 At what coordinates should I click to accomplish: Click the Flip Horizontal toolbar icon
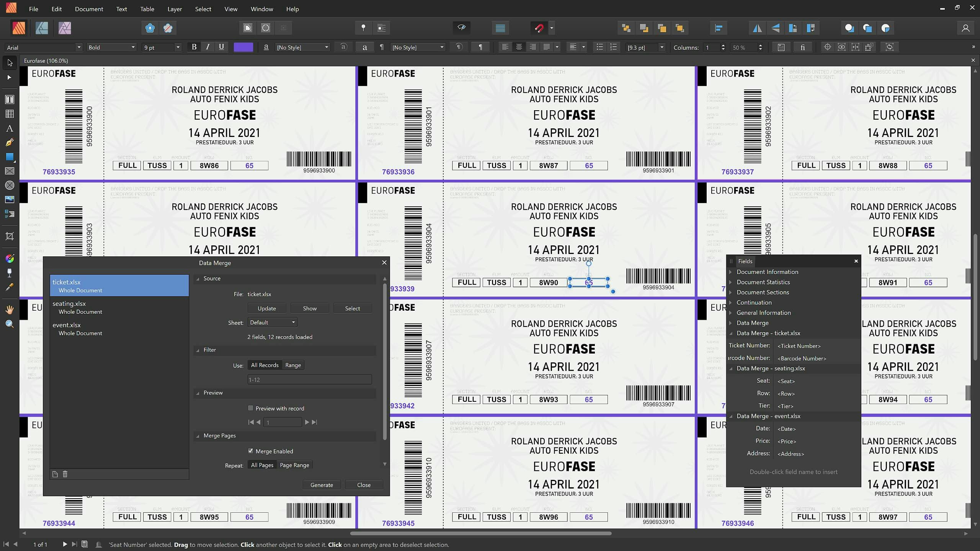click(x=757, y=28)
